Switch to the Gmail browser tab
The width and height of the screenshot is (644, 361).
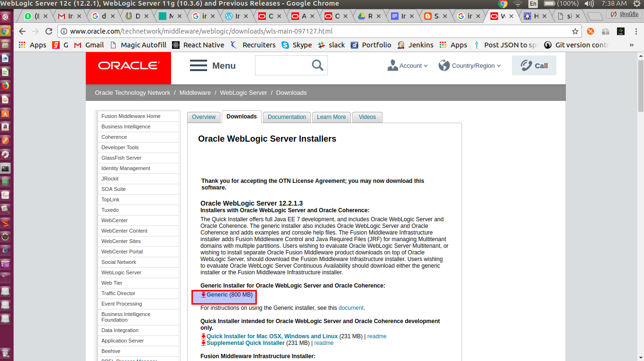69,16
